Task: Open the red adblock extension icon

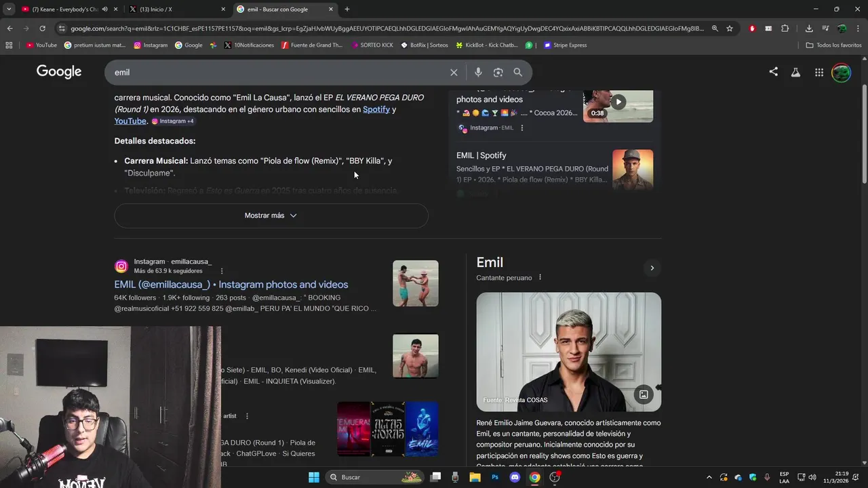Action: [752, 28]
